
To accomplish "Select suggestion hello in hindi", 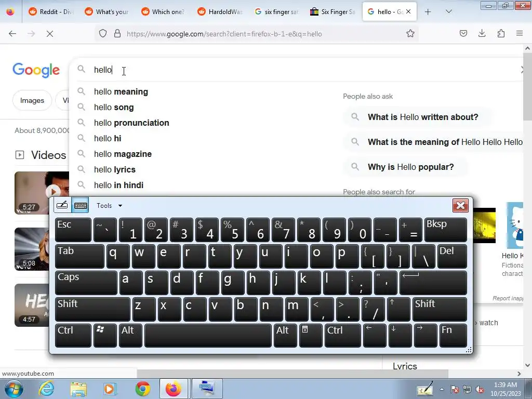I will [118, 185].
